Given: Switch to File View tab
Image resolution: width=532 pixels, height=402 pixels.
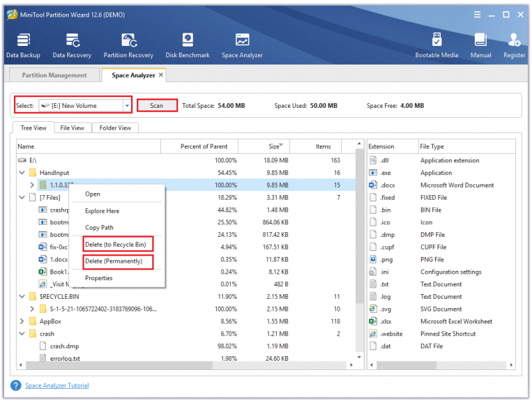Looking at the screenshot, I should pyautogui.click(x=72, y=128).
